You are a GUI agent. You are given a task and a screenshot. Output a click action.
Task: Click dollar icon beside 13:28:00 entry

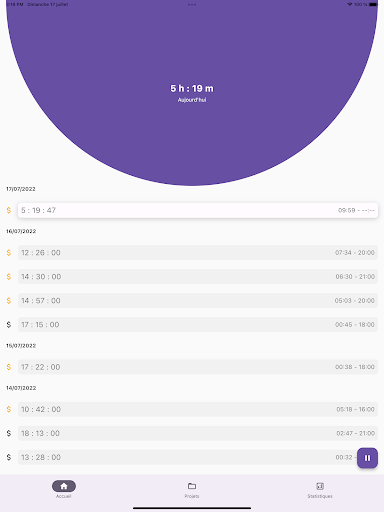(x=9, y=457)
